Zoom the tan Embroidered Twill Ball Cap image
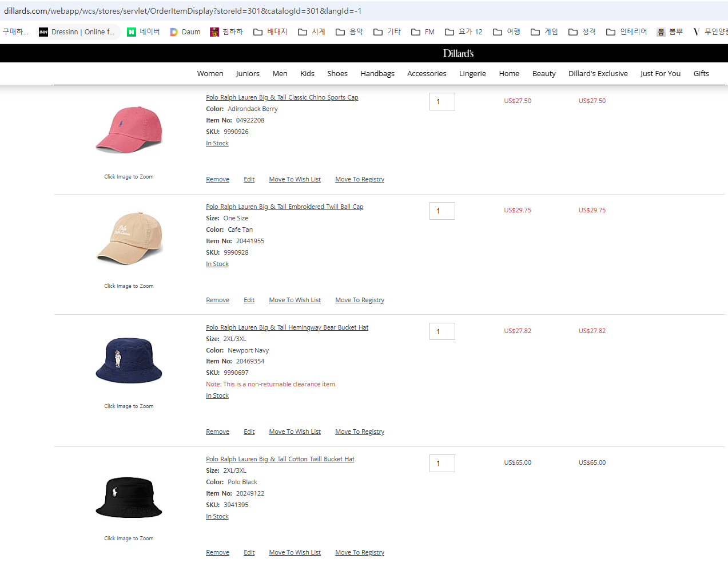 tap(129, 238)
